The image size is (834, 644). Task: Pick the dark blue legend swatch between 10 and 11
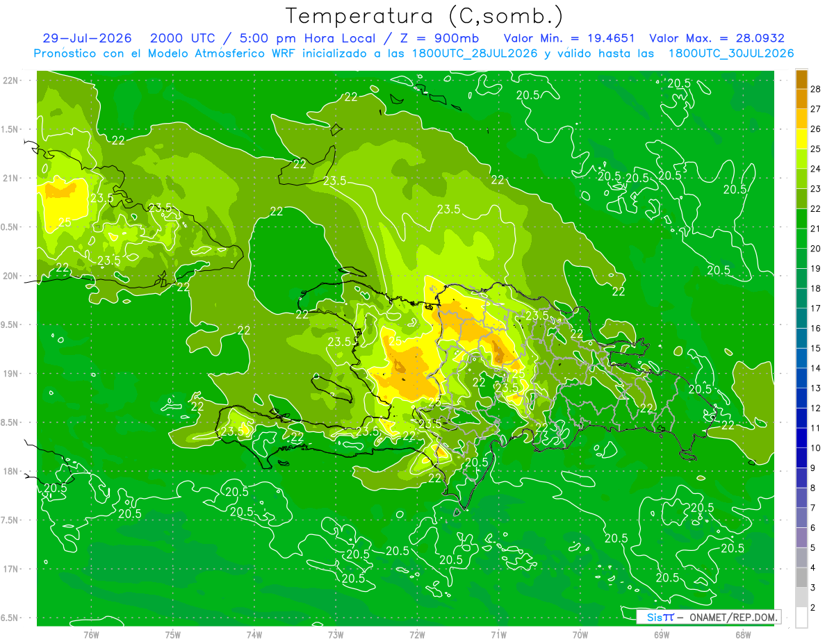[801, 438]
